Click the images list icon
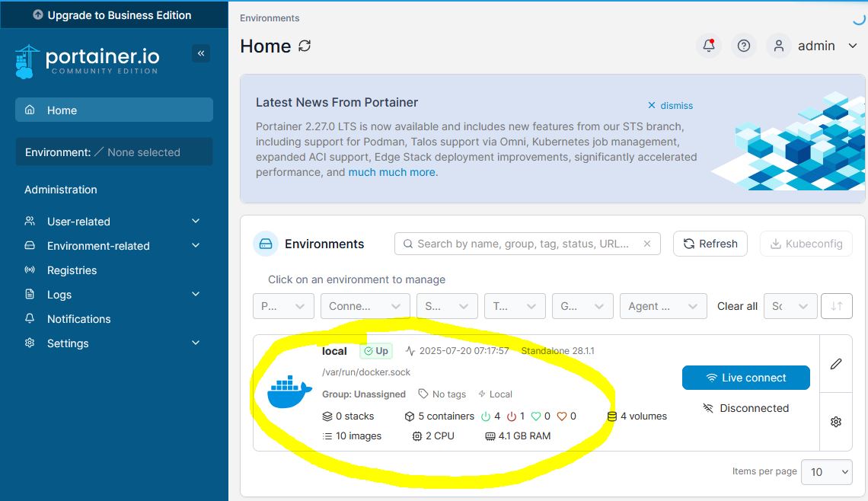The height and width of the screenshot is (501, 868). click(327, 436)
